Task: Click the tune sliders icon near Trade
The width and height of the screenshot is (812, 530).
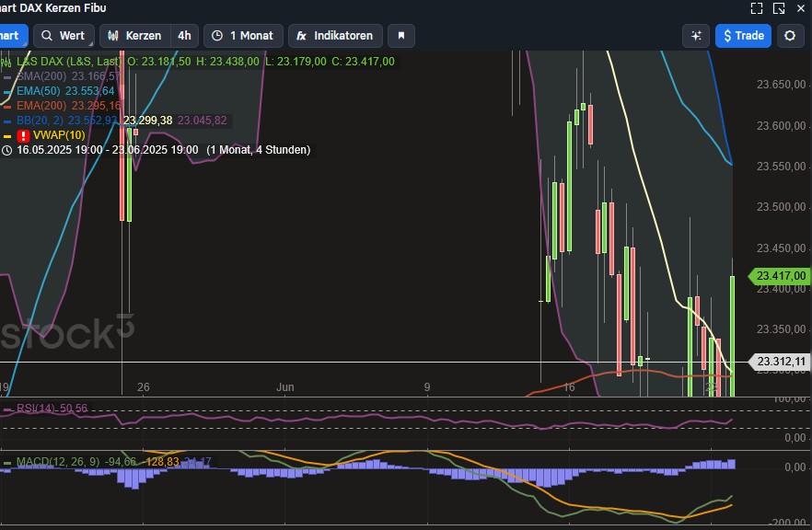Action: tap(695, 36)
